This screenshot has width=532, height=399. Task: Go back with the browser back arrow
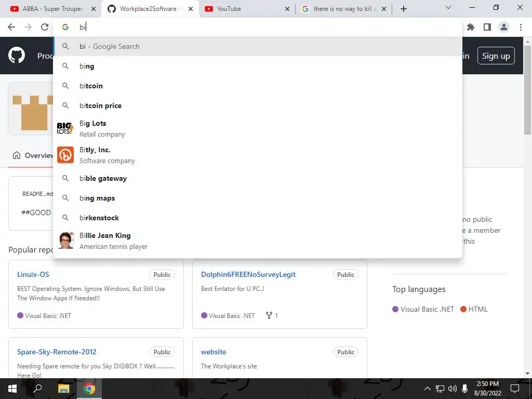[x=11, y=27]
